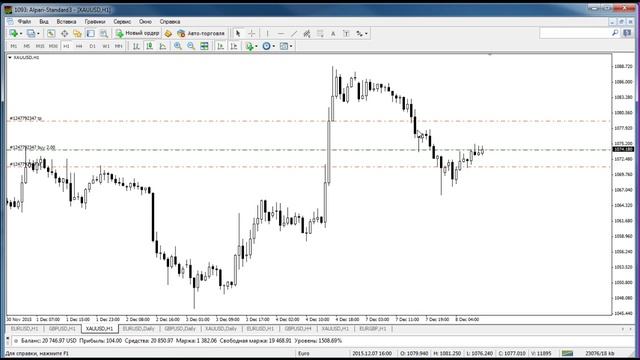The height and width of the screenshot is (360, 640).
Task: Click the search magnifier icon
Action: (x=615, y=33)
